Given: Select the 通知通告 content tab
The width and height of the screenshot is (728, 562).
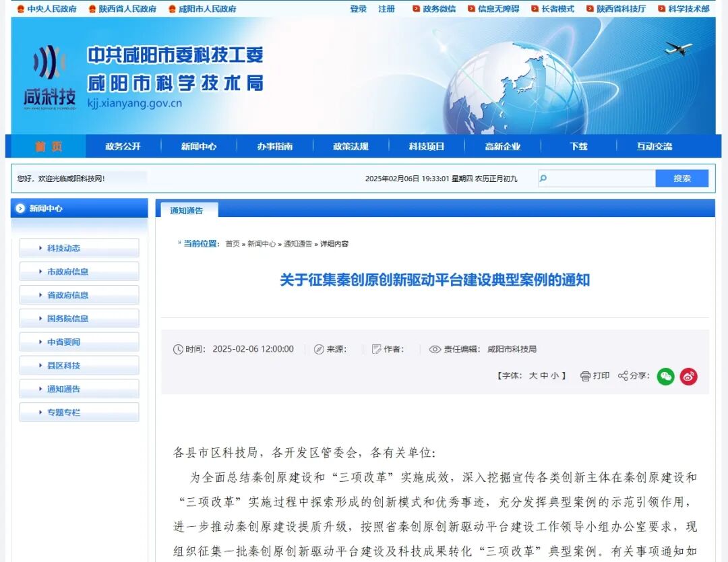Looking at the screenshot, I should tap(188, 210).
